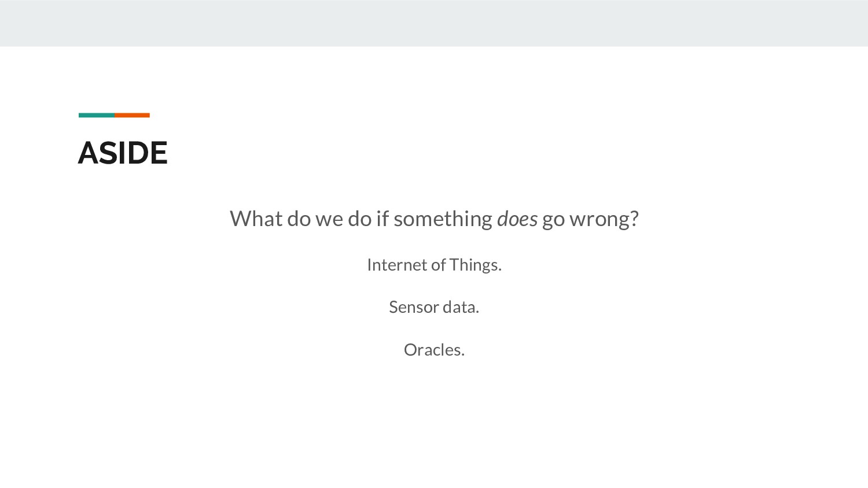Select the question heading line
The height and width of the screenshot is (488, 868).
(434, 219)
